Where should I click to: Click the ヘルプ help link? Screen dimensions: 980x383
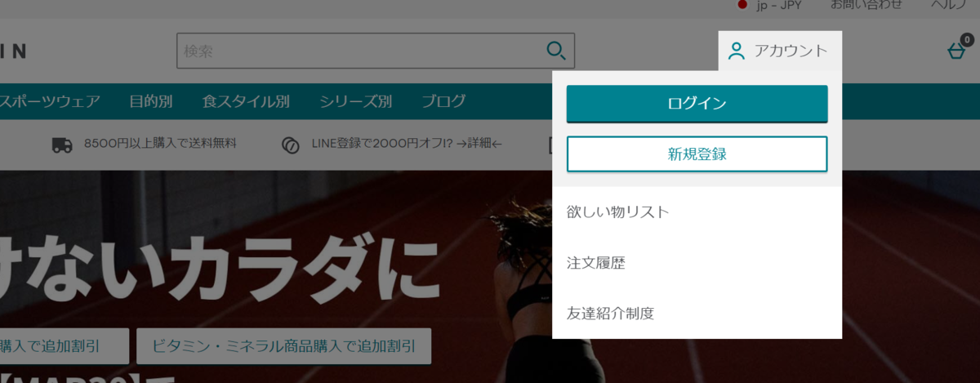[x=950, y=5]
